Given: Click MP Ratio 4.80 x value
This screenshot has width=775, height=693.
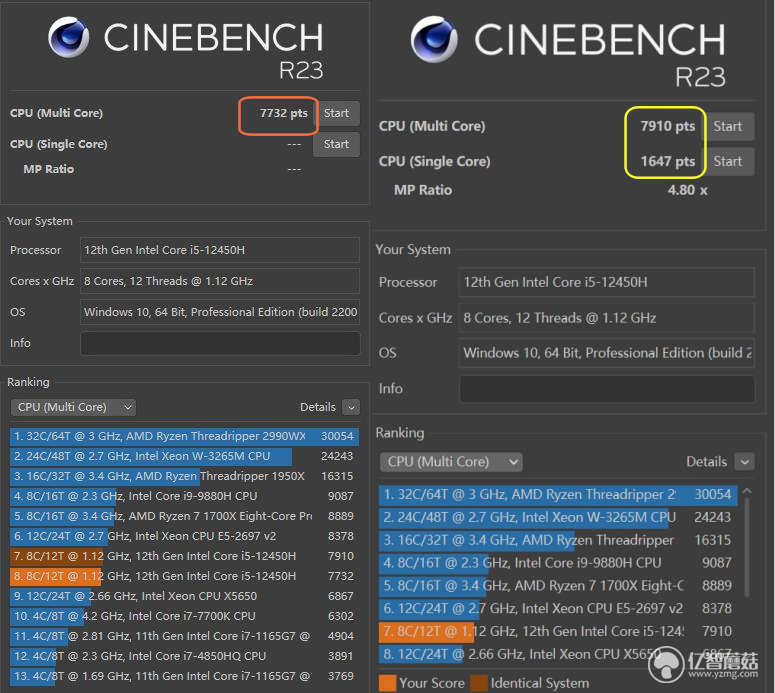Looking at the screenshot, I should 687,190.
